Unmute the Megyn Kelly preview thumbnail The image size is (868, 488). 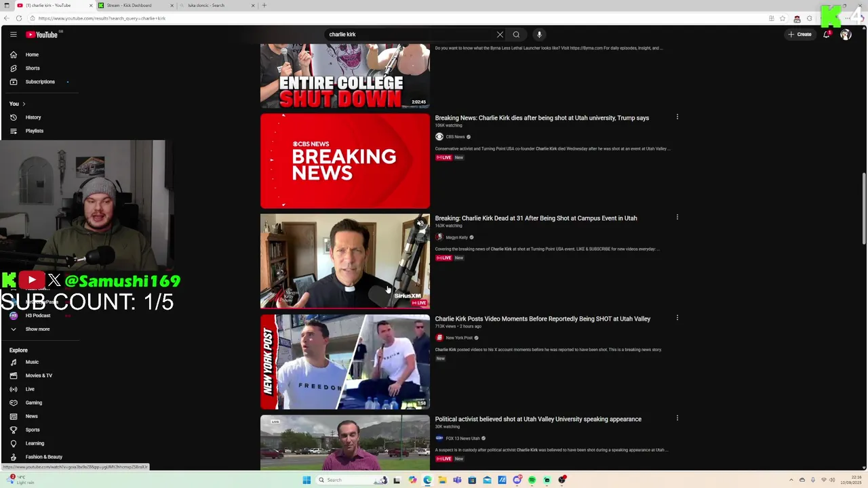click(x=420, y=223)
